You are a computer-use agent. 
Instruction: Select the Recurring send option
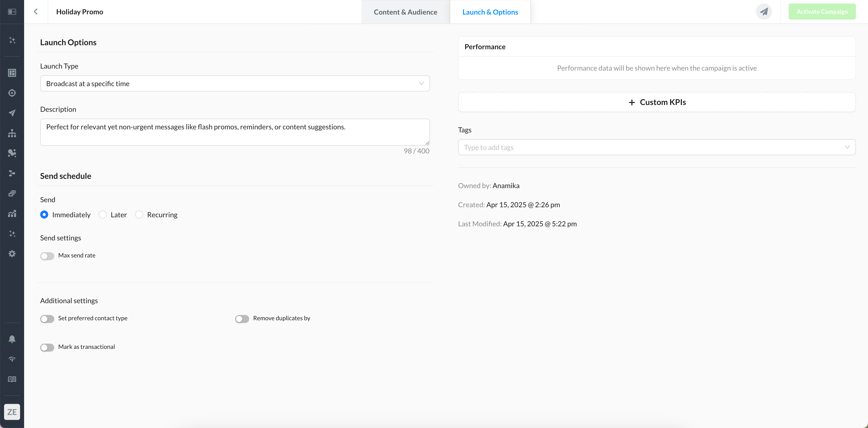click(x=139, y=215)
